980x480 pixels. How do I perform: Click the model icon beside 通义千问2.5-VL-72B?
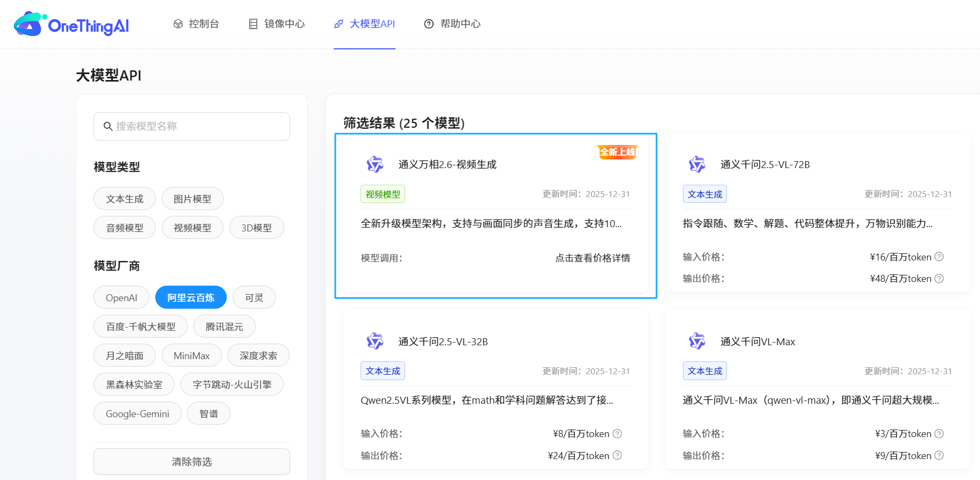(697, 164)
